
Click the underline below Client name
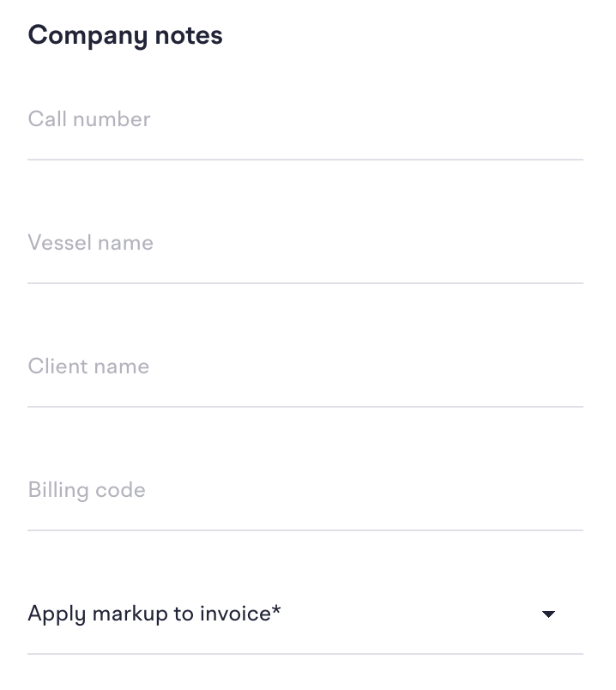click(x=305, y=407)
